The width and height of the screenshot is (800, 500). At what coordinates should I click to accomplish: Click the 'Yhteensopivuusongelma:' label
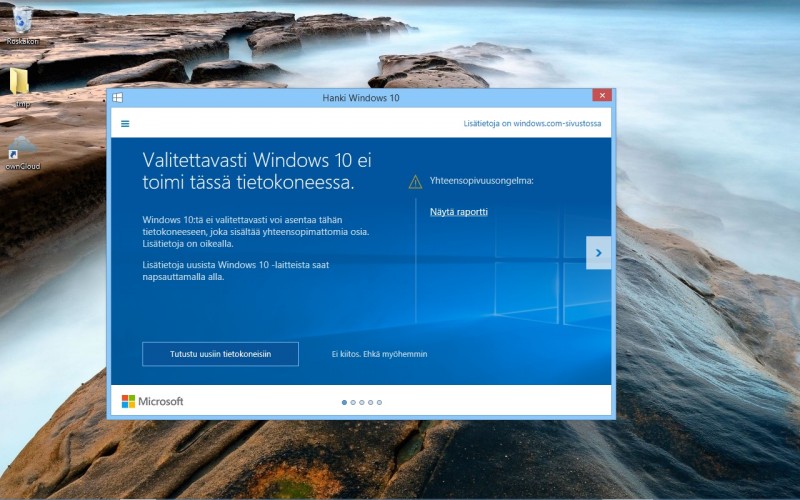(x=481, y=181)
